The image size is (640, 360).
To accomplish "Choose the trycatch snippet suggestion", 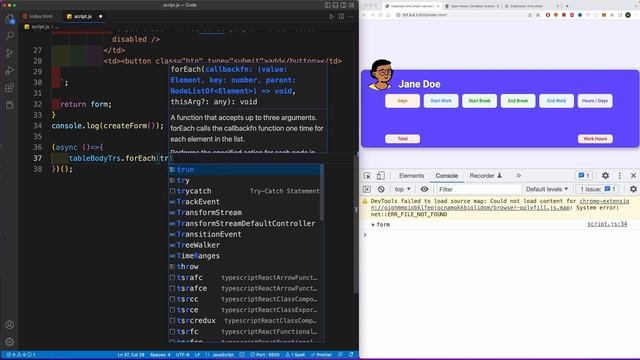I will tap(245, 191).
